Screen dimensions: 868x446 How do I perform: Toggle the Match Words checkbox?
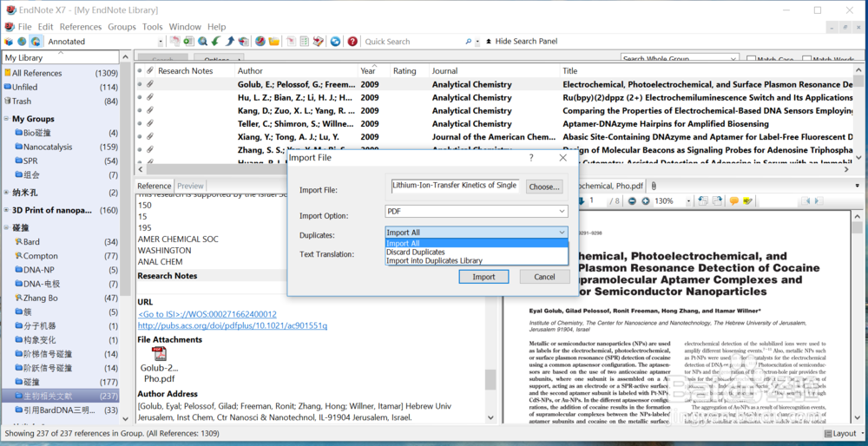click(x=807, y=59)
